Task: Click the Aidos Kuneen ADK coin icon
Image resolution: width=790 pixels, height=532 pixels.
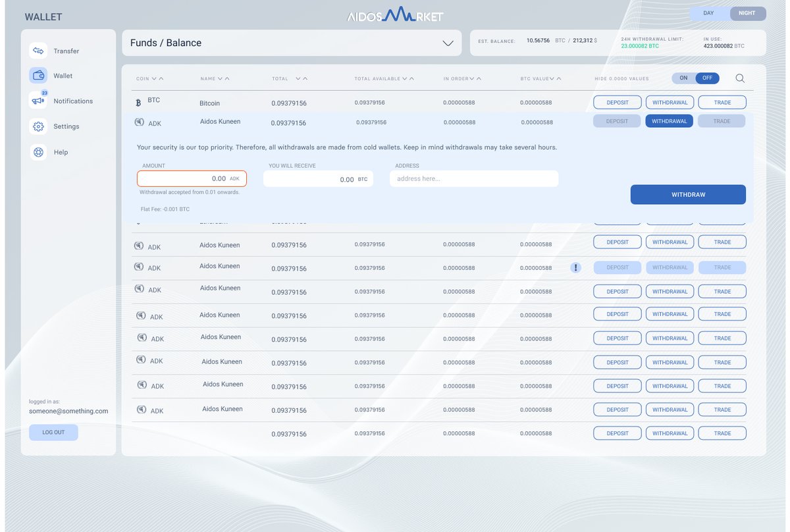Action: (x=140, y=123)
